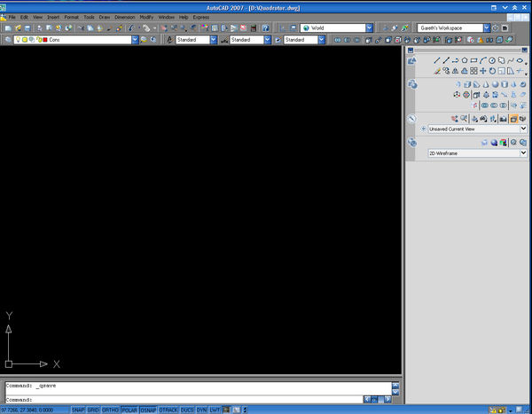Toggle OTRACK in status bar
532x414 pixels.
click(x=168, y=410)
